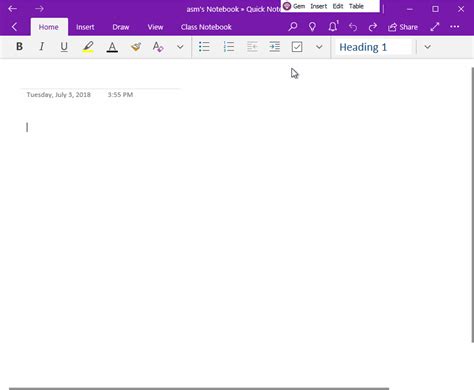Viewport: 474px width, 390px height.
Task: Open the more options ellipsis menu
Action: 455,27
